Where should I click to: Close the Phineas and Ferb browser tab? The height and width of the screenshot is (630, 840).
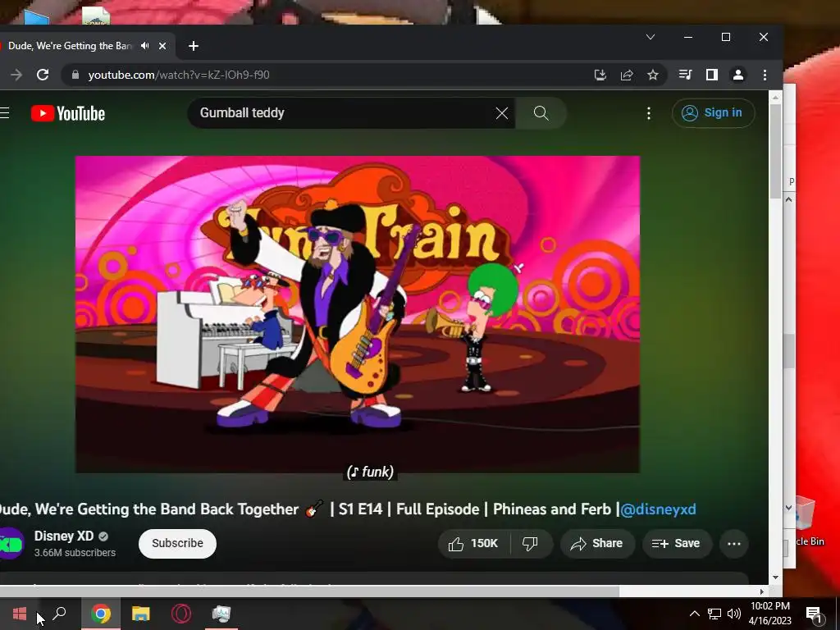[162, 46]
